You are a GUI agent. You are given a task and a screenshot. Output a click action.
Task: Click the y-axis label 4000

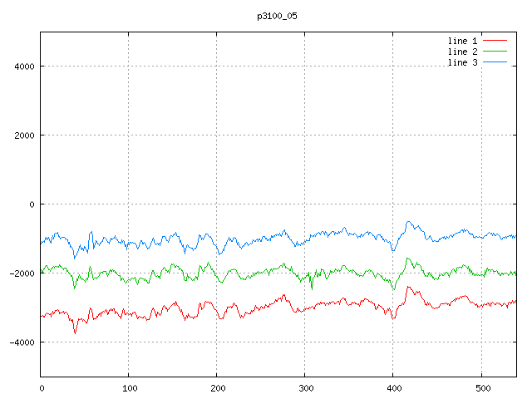click(24, 66)
